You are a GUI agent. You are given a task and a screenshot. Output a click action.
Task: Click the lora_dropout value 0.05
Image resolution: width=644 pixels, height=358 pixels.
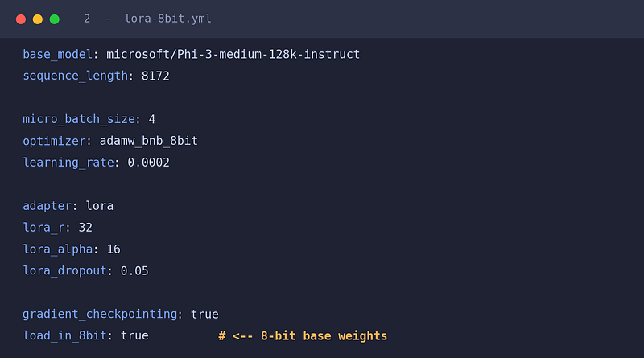(134, 271)
